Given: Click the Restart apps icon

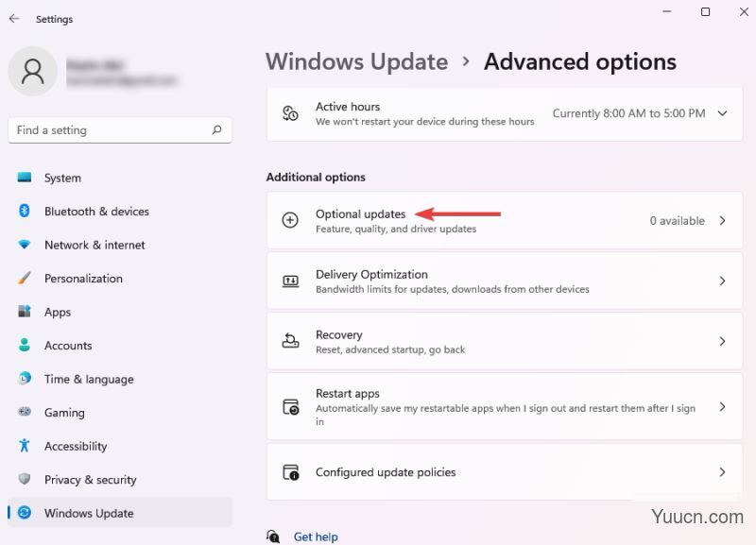Looking at the screenshot, I should [291, 407].
